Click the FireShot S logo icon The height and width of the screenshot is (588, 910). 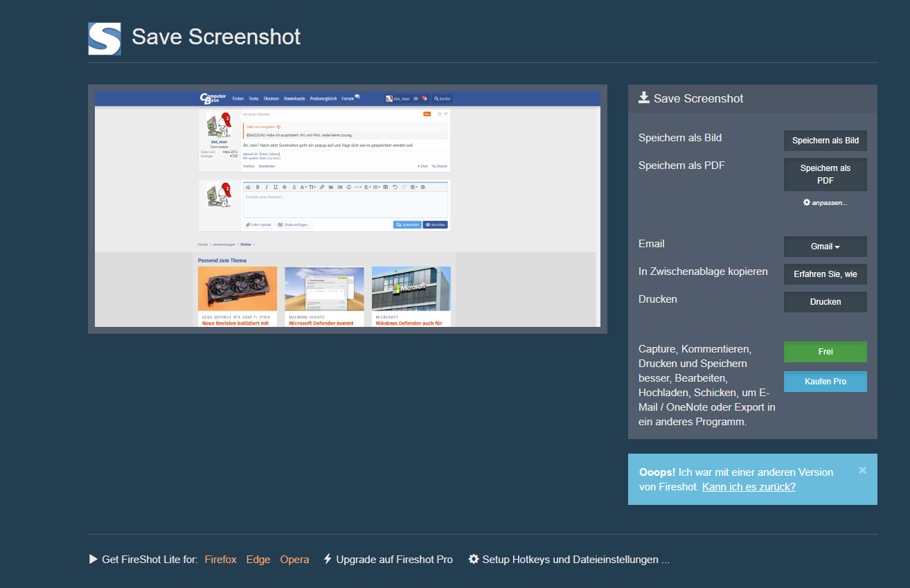105,38
